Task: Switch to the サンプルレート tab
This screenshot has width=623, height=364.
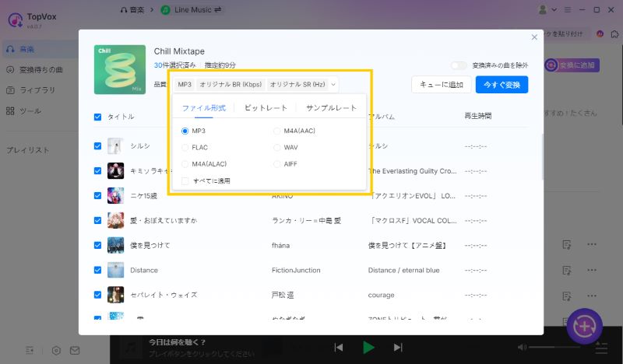Action: [x=332, y=107]
